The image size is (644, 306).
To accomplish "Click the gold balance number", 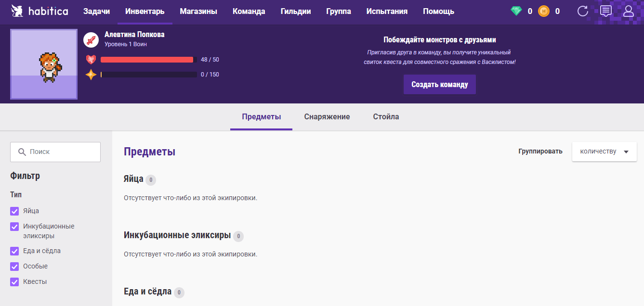I will tap(557, 11).
